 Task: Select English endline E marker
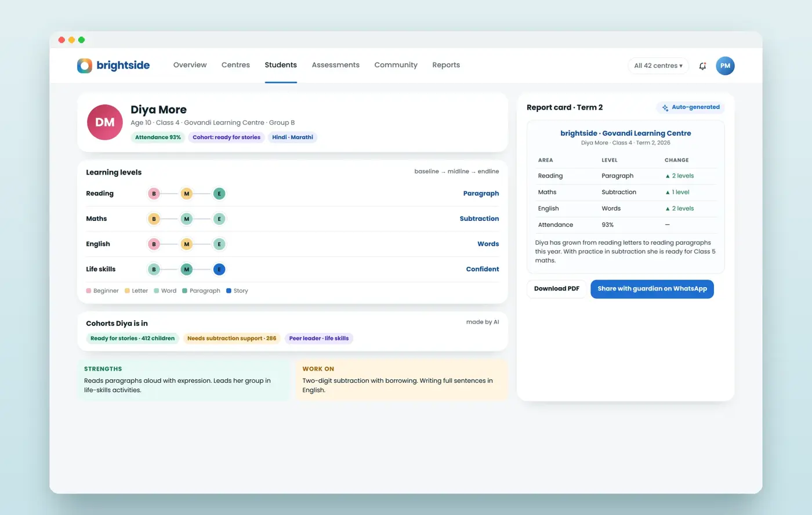(x=219, y=244)
